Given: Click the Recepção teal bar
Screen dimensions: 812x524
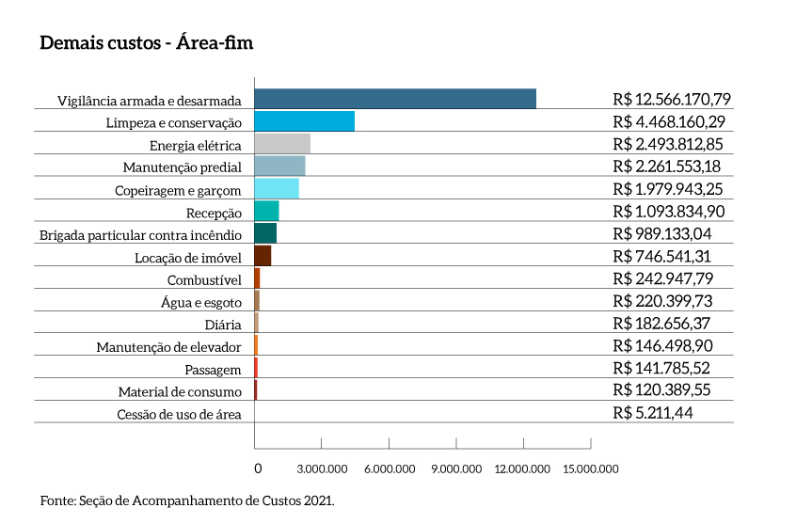Looking at the screenshot, I should pyautogui.click(x=266, y=211).
